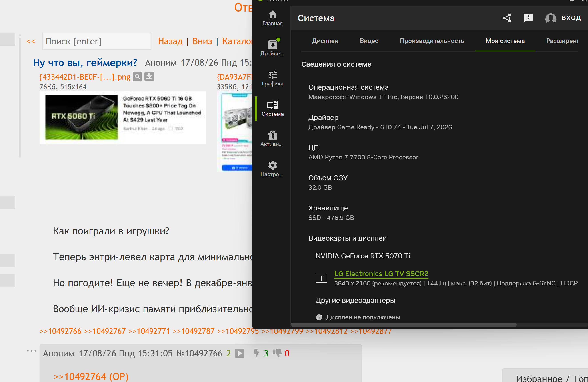Viewport: 588px width, 382px height.
Task: Switch to the Дисплеи tab
Action: (x=325, y=41)
